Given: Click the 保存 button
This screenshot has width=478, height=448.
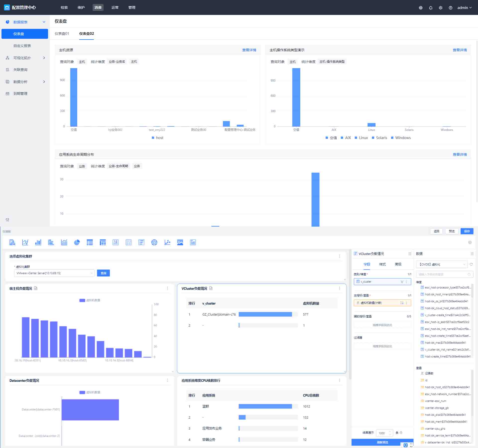Looking at the screenshot, I should pyautogui.click(x=467, y=231).
